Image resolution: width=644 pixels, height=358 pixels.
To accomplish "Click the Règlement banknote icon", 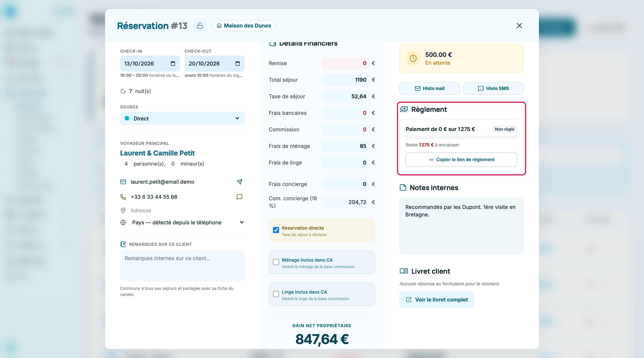I will [x=404, y=109].
